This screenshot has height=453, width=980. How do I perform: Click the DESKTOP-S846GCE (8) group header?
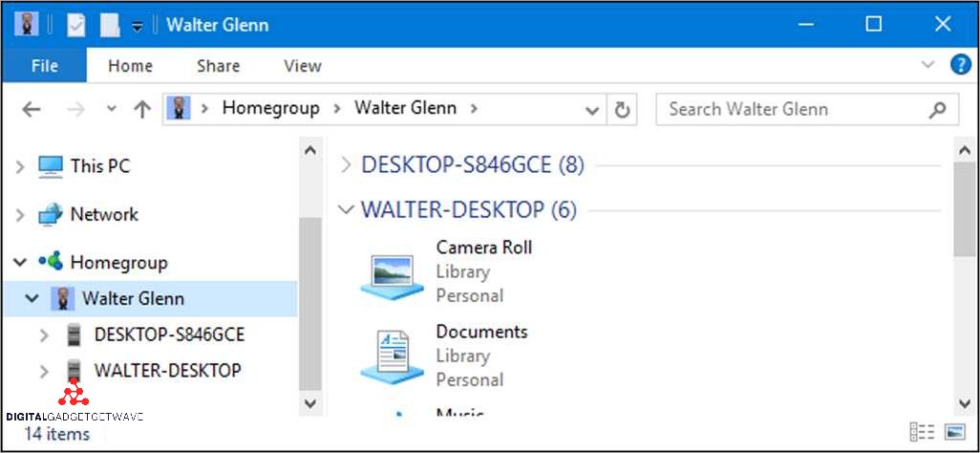click(473, 165)
